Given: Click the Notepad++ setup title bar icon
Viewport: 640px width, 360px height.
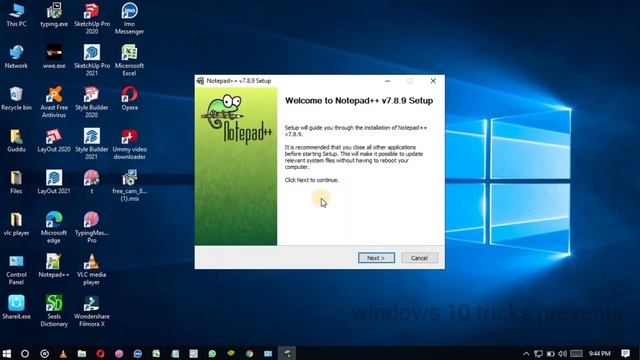Looking at the screenshot, I should (x=200, y=81).
